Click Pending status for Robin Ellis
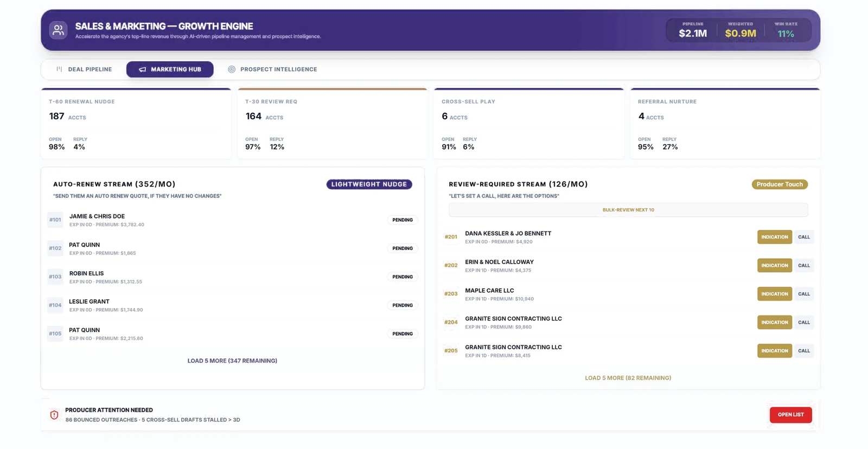Screen dimensions: 868x449 [x=403, y=277]
